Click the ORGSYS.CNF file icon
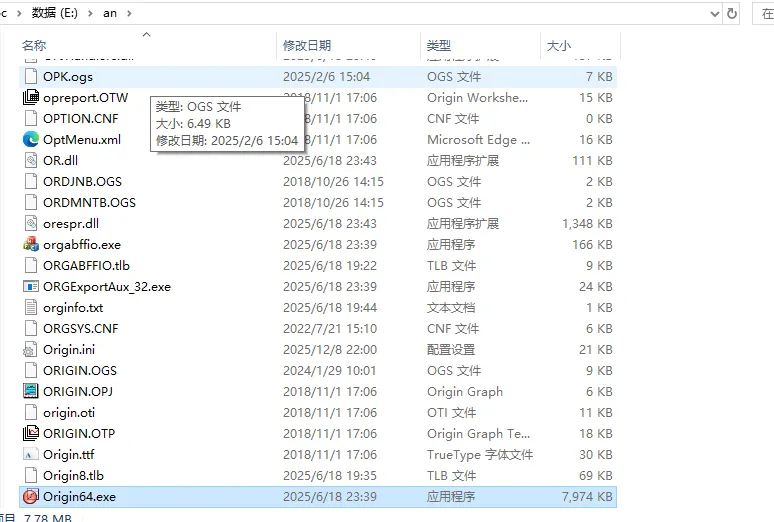774x522 pixels. coord(31,328)
